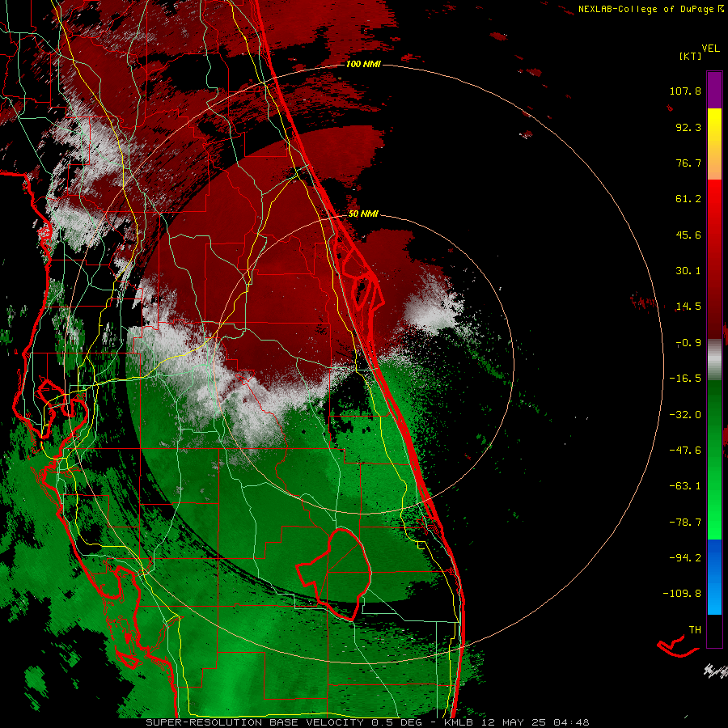This screenshot has height=728, width=728.
Task: Click the -47.6 velocity scale label
Action: [685, 451]
